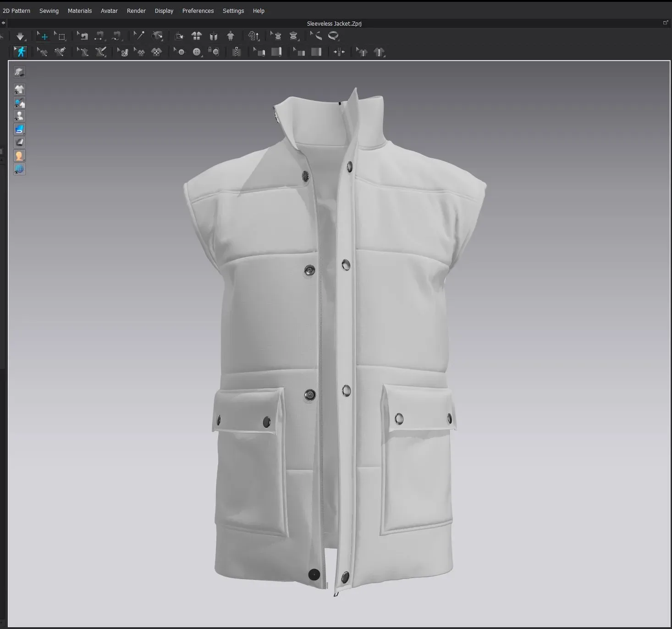
Task: Click the mesh pattern with up-arrow icon
Action: (x=254, y=36)
